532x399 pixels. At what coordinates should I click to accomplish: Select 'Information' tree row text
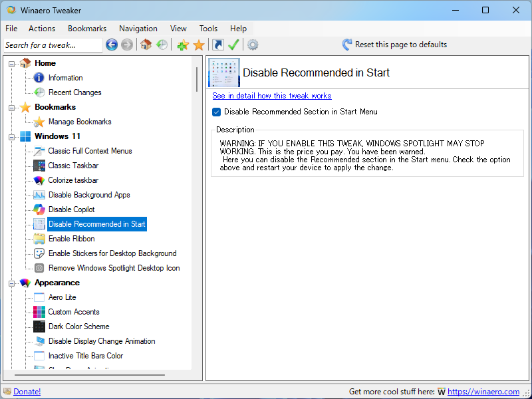click(65, 78)
